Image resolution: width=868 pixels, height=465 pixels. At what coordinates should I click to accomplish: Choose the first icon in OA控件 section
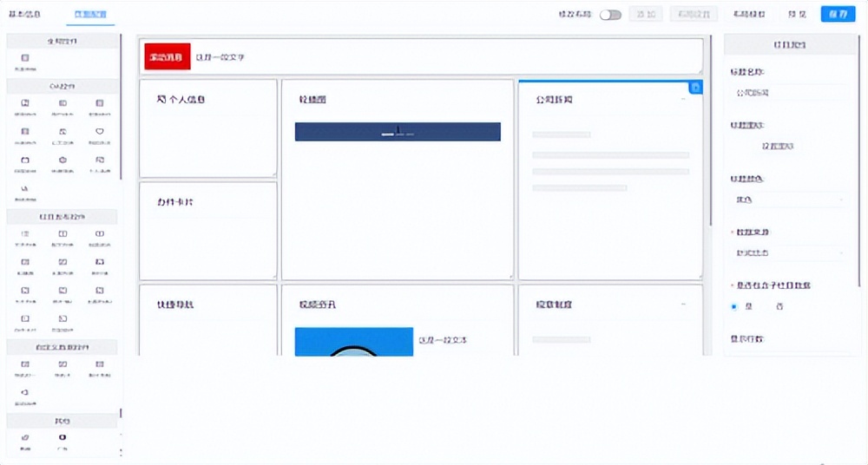pos(25,103)
